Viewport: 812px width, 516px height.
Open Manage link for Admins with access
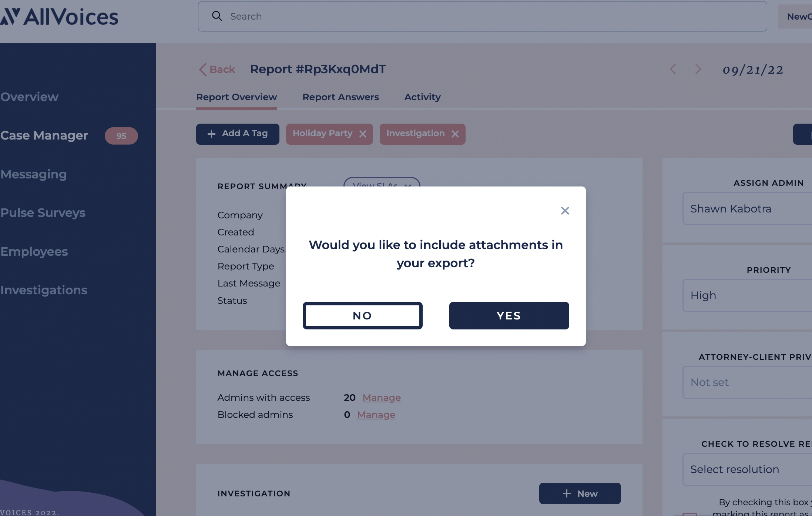click(382, 398)
